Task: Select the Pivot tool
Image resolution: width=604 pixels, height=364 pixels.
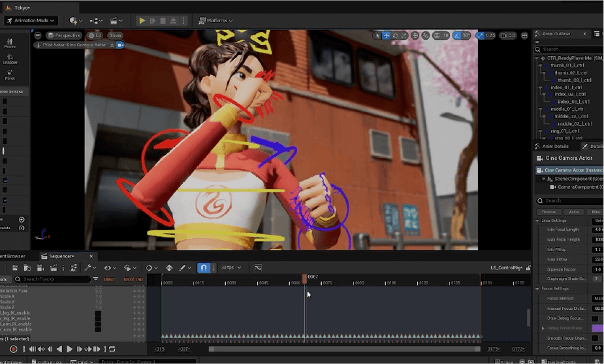Action: pyautogui.click(x=10, y=74)
